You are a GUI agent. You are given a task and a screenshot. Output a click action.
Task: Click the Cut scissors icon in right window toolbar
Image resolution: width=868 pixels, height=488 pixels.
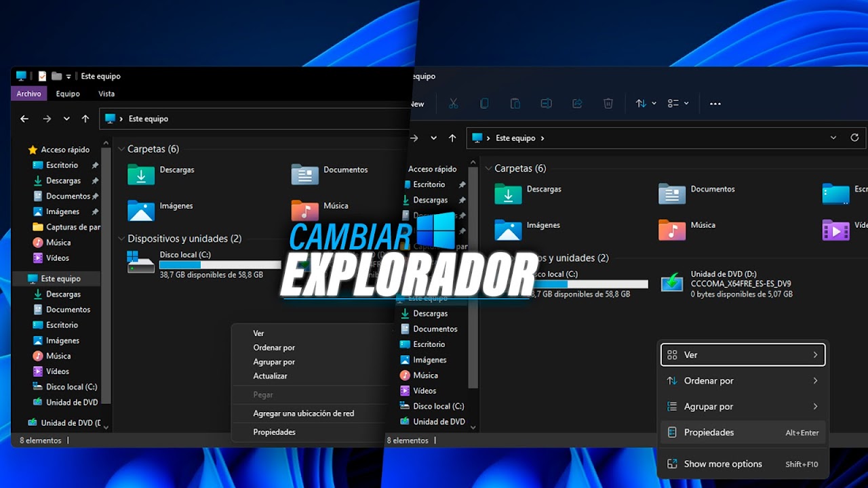[x=454, y=104]
